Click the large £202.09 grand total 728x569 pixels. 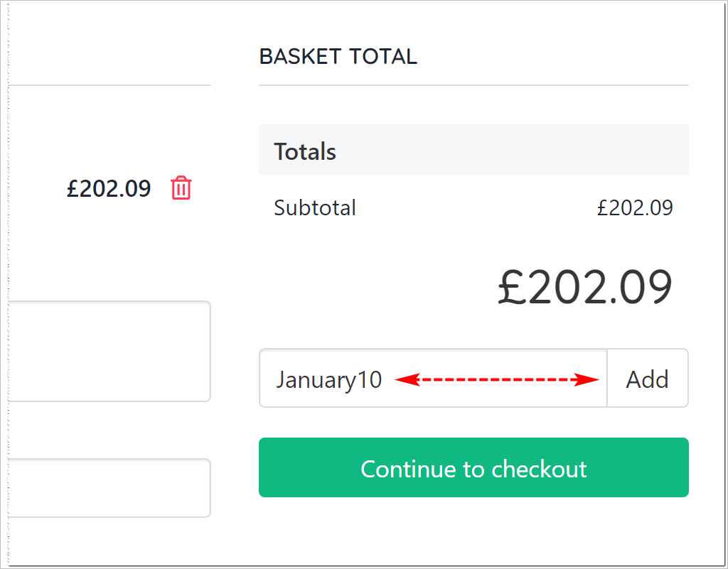[x=585, y=287]
